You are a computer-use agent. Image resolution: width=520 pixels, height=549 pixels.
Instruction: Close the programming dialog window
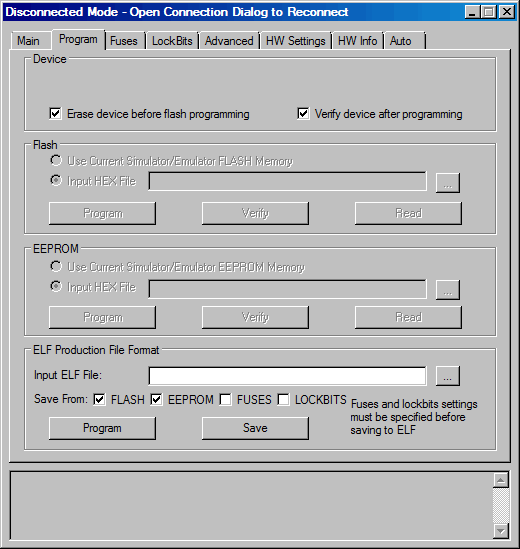pyautogui.click(x=507, y=12)
